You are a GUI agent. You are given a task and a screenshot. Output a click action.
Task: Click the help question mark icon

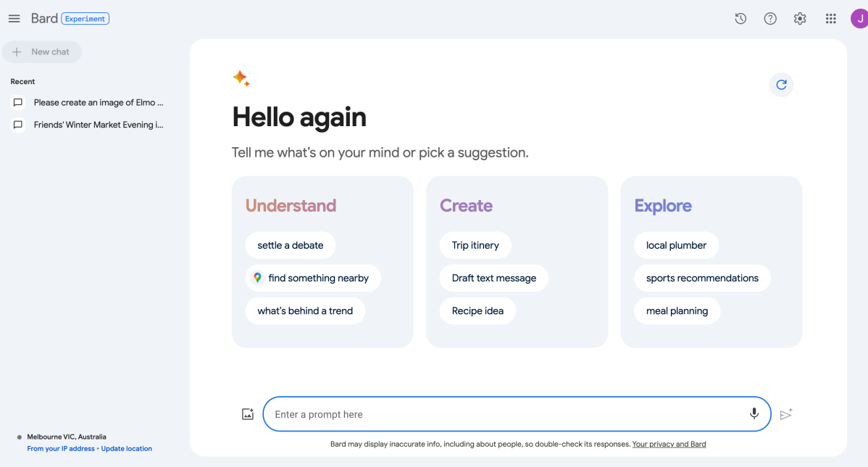click(x=770, y=19)
